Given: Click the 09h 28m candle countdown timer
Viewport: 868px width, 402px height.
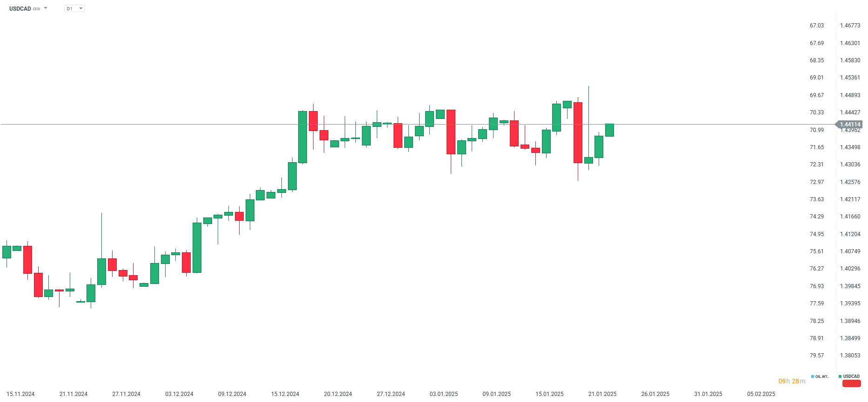Looking at the screenshot, I should click(792, 381).
